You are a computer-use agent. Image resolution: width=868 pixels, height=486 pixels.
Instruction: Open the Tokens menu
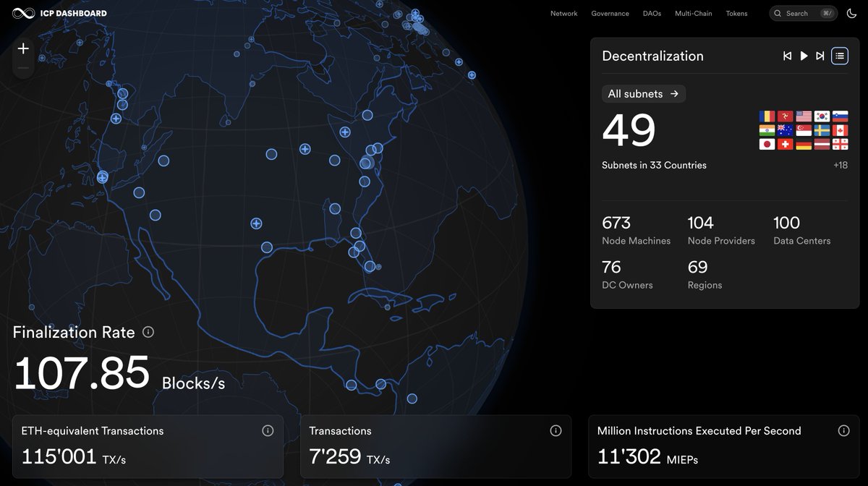[x=736, y=13]
